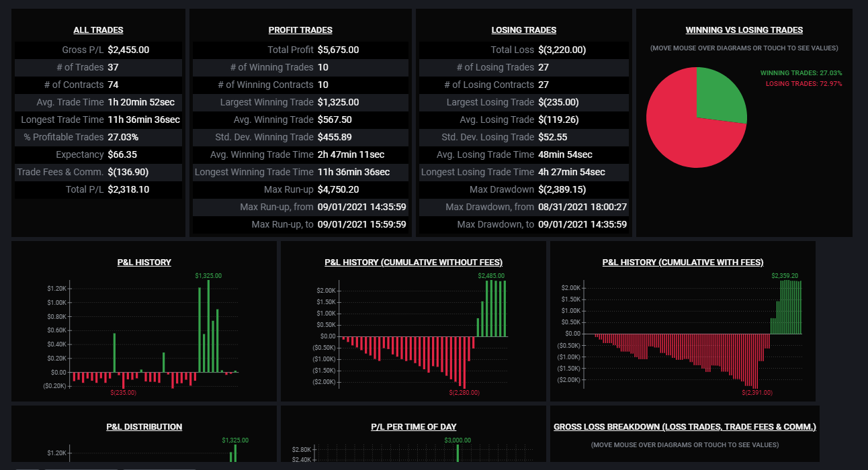868x470 pixels.
Task: Click the GROSS LOSS BREAKDOWN heading
Action: [x=685, y=427]
